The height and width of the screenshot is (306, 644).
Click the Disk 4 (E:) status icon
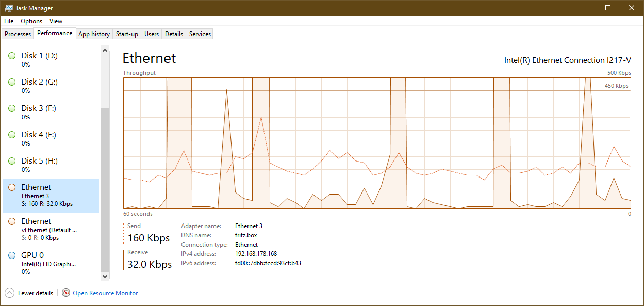(12, 135)
